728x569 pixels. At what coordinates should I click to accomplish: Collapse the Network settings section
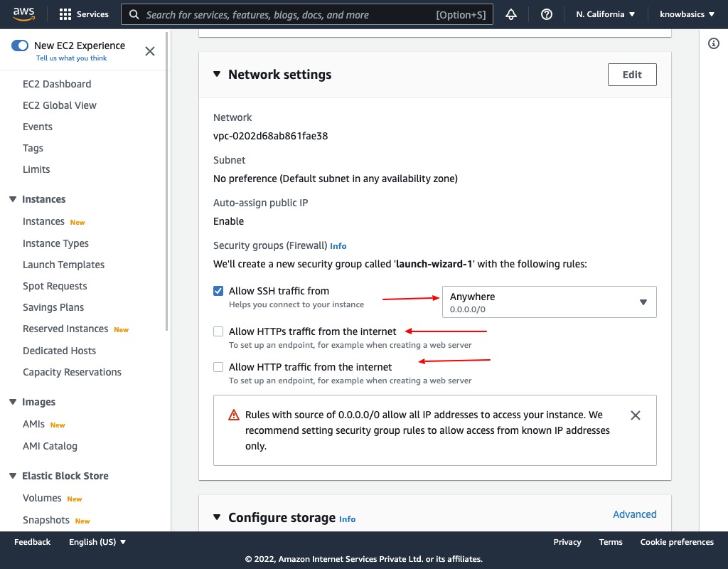click(217, 74)
